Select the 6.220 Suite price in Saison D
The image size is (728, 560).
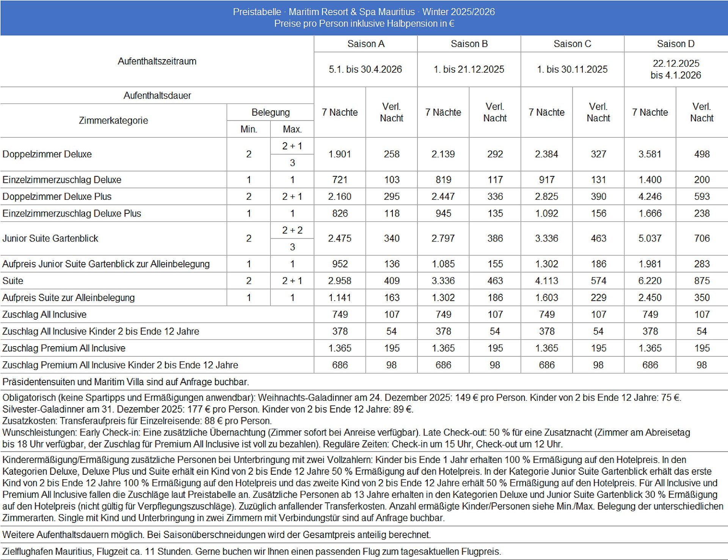pyautogui.click(x=650, y=281)
